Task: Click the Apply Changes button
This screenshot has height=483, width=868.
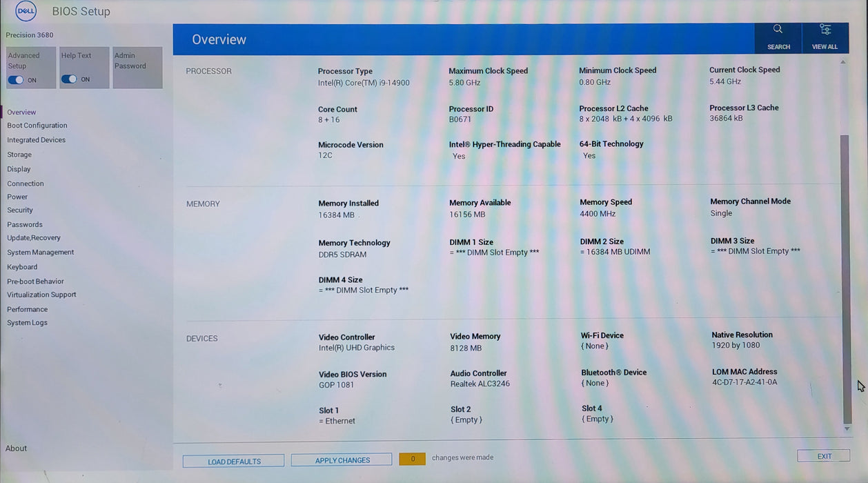Action: pyautogui.click(x=342, y=460)
